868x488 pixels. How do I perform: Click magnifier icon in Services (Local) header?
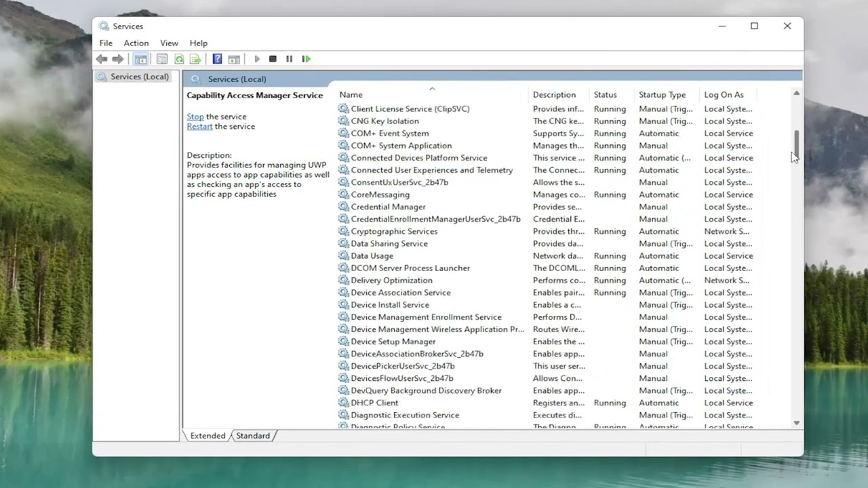click(196, 79)
